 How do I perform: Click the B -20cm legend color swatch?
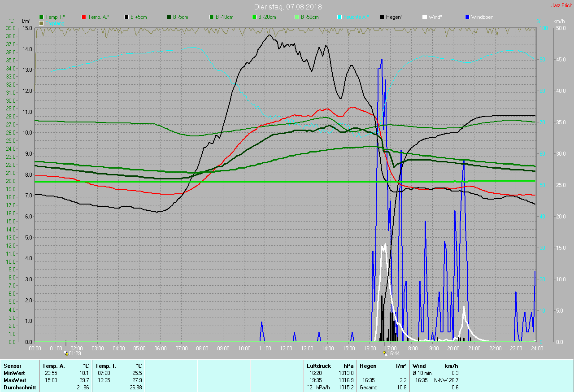254,17
